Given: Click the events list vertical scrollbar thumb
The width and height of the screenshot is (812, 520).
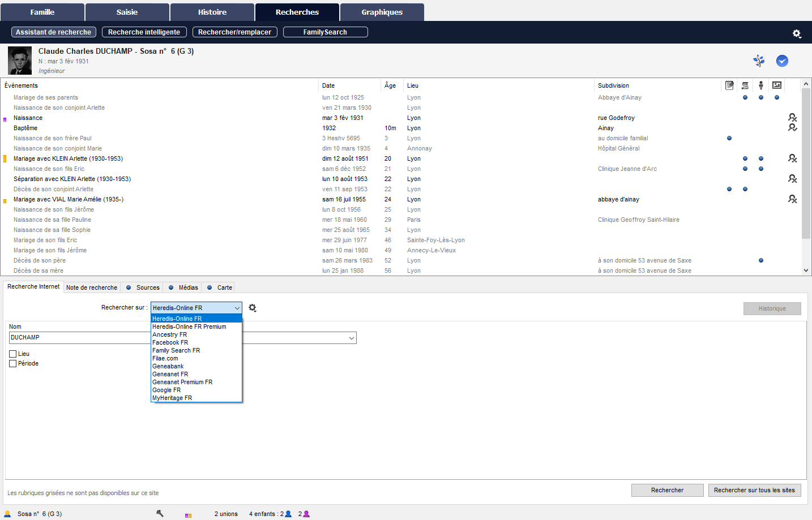Looking at the screenshot, I should [x=806, y=163].
